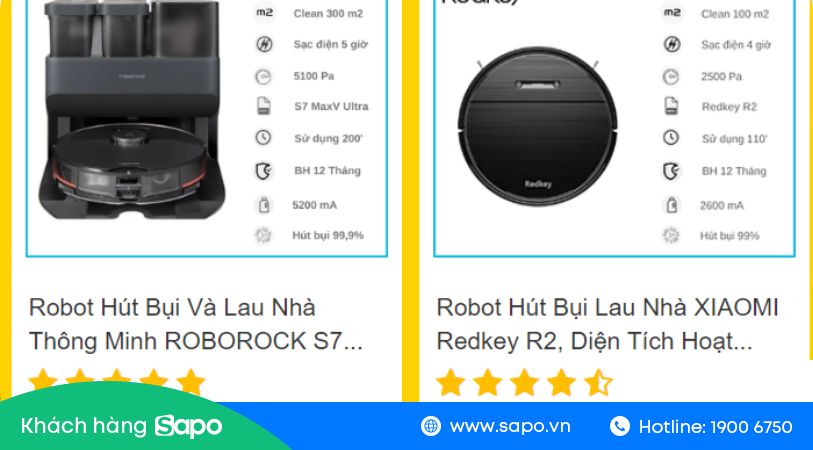Screen dimensions: 813x450
Task: Click the model file icon next to S7 MaxV Ultra
Action: click(x=264, y=106)
